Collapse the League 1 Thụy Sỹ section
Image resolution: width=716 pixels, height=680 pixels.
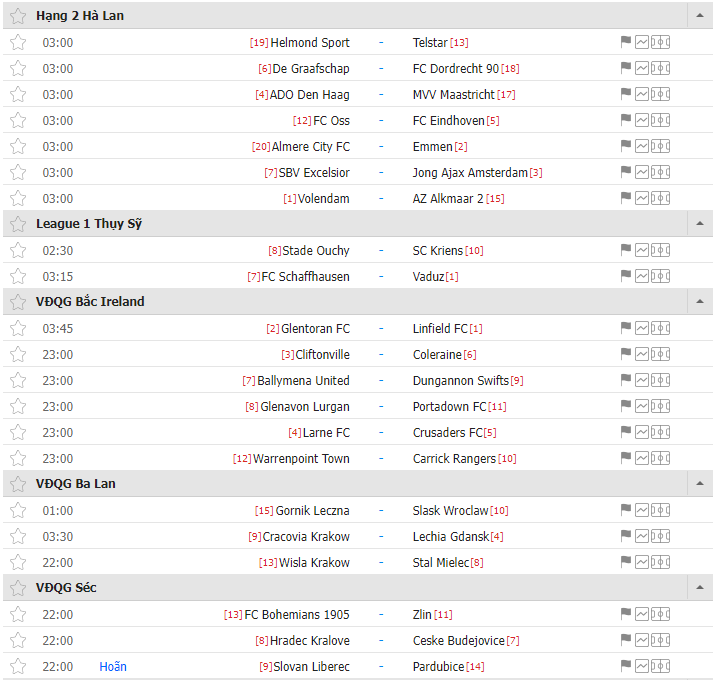[699, 224]
